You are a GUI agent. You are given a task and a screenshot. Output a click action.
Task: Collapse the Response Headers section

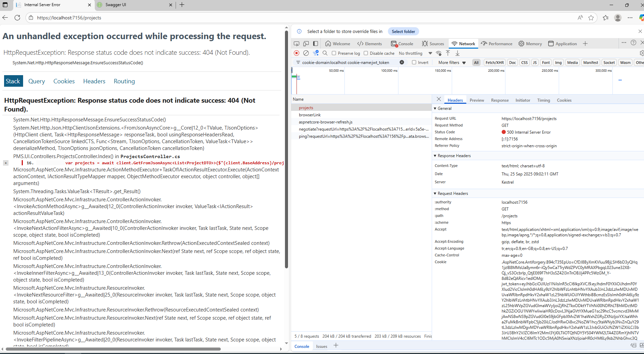coord(435,155)
